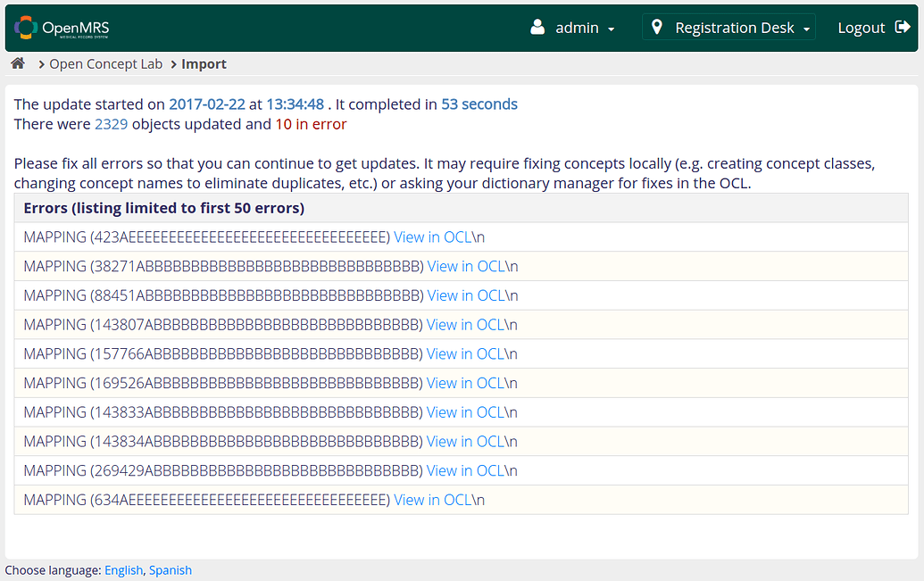View mapping 143807ABBB in OCL
Screen dimensions: 924x581
coord(465,325)
